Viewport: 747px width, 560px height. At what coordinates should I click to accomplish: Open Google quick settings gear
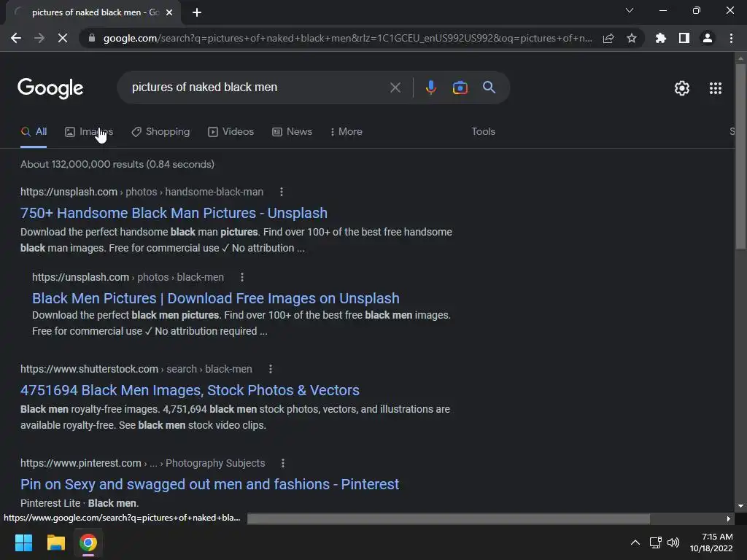(682, 88)
